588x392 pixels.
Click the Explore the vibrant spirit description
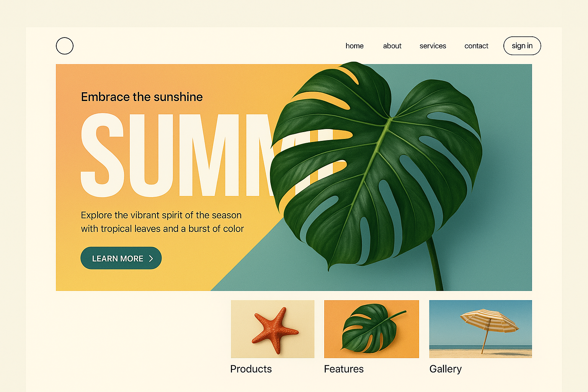pos(162,222)
